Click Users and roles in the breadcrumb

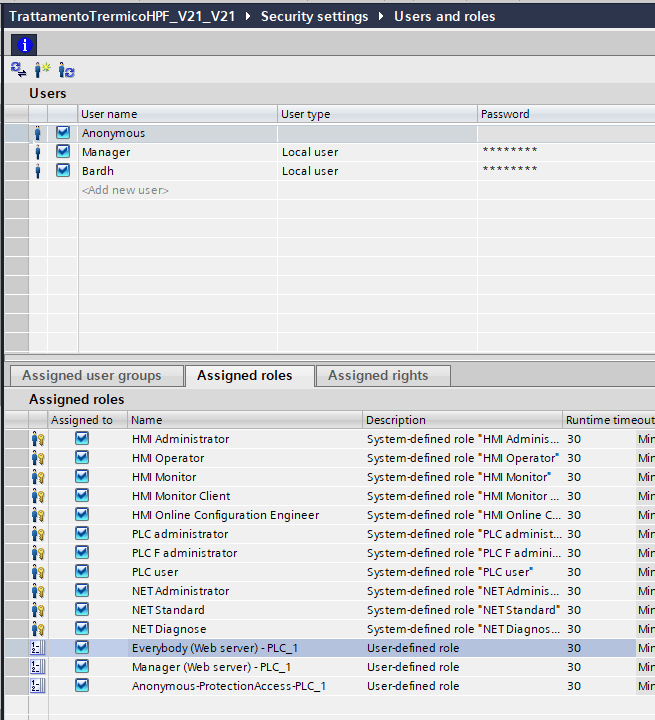[x=445, y=17]
